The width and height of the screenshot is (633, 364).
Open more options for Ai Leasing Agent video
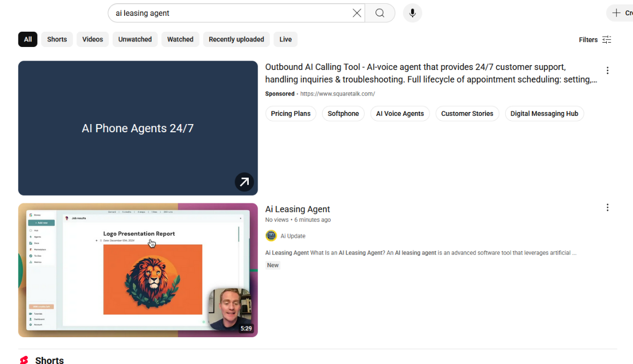pos(607,208)
